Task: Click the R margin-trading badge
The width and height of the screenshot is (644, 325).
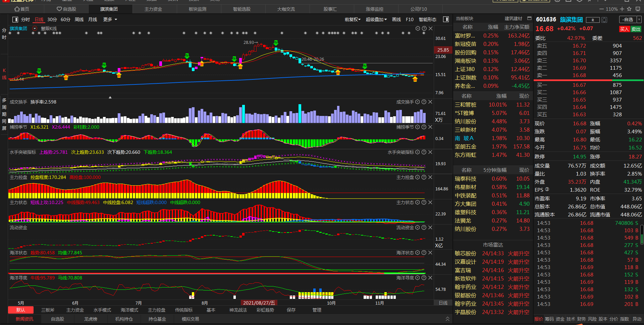Action: click(593, 20)
